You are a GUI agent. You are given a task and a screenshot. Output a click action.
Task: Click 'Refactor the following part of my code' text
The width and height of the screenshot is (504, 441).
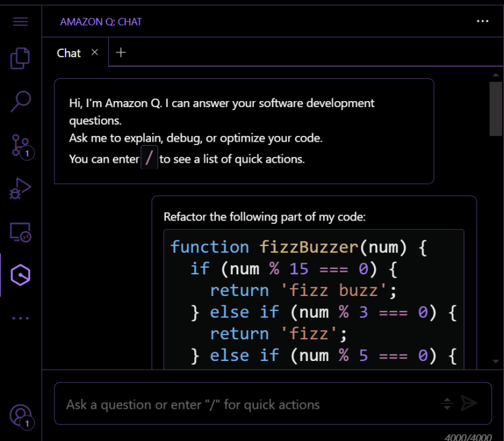pyautogui.click(x=264, y=217)
